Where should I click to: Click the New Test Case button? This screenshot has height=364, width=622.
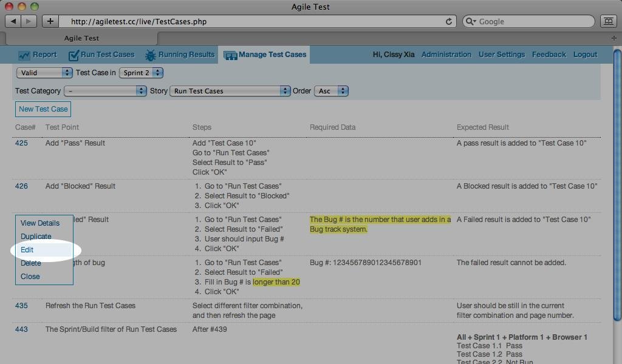pos(43,109)
